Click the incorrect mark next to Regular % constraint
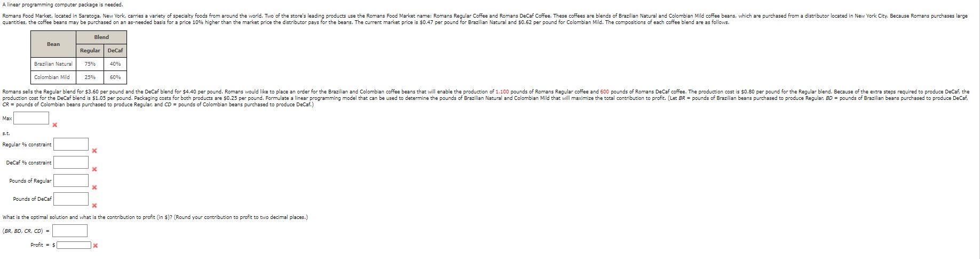The width and height of the screenshot is (980, 259). 94,151
